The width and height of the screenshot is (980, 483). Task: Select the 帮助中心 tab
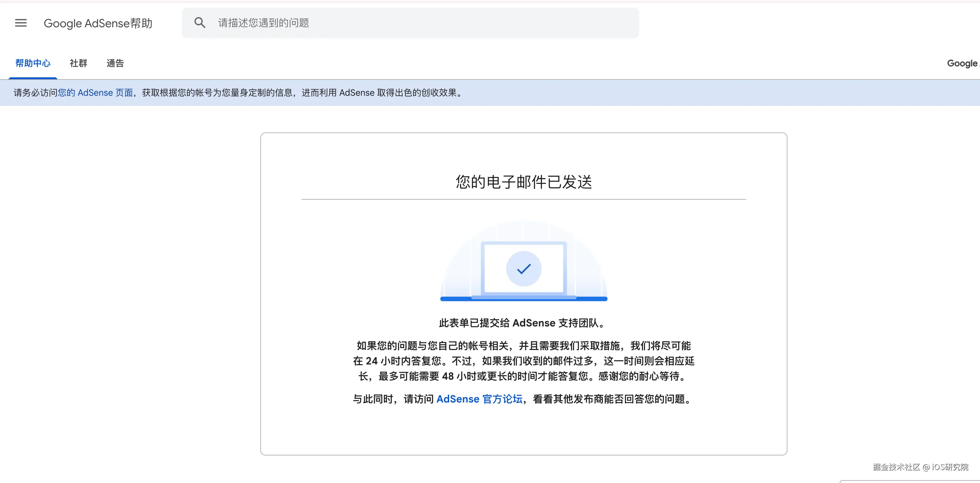pyautogui.click(x=33, y=63)
